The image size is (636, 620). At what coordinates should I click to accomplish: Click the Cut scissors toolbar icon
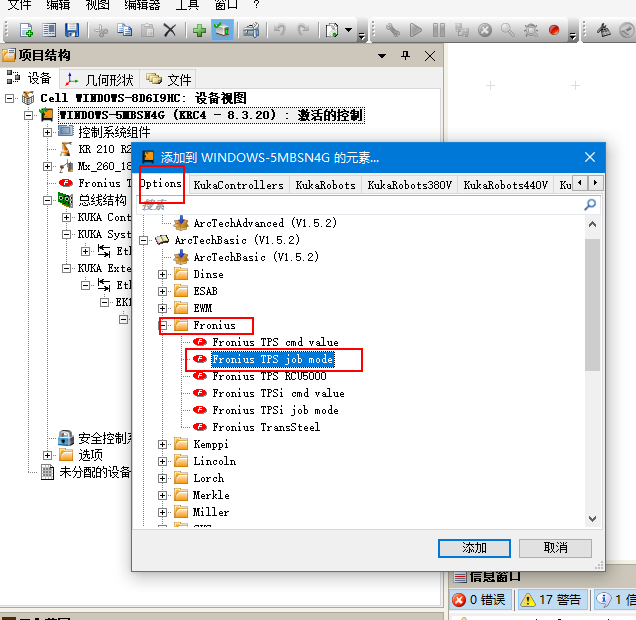(x=101, y=30)
